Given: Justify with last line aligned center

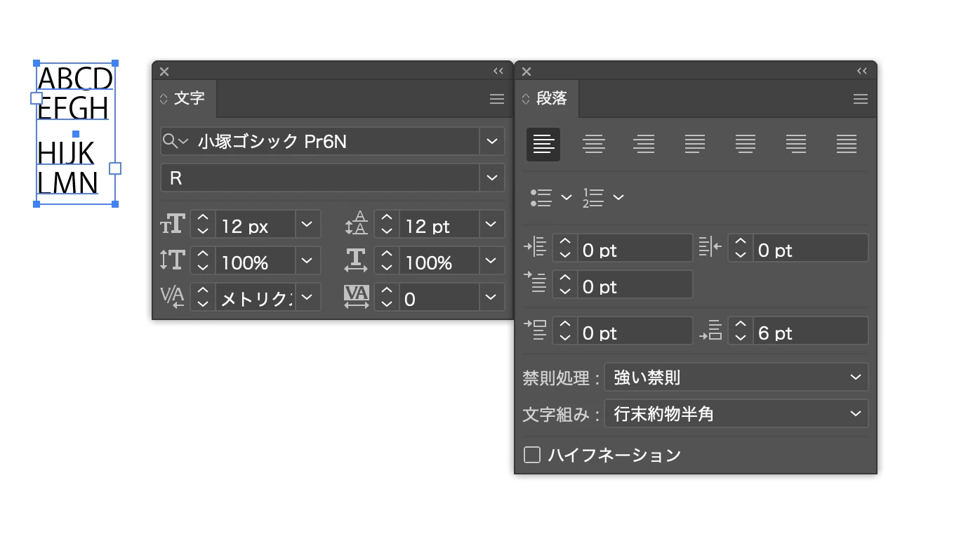Looking at the screenshot, I should [x=746, y=144].
